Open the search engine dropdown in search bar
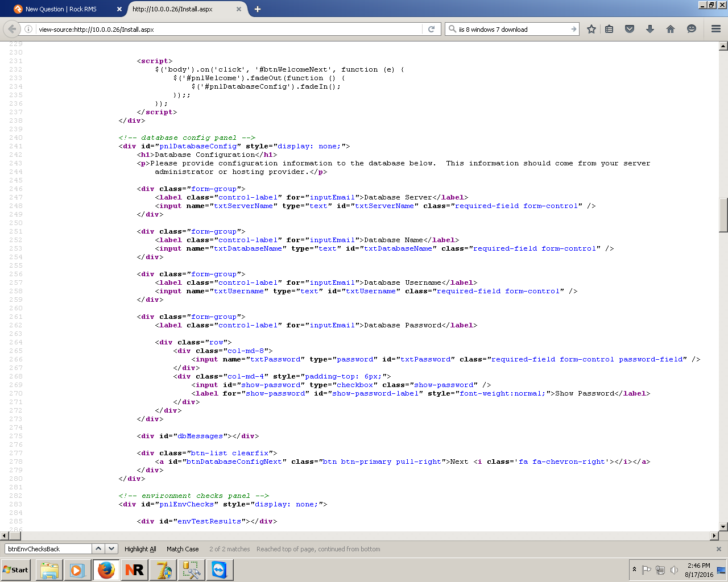Image resolution: width=728 pixels, height=582 pixels. click(452, 28)
